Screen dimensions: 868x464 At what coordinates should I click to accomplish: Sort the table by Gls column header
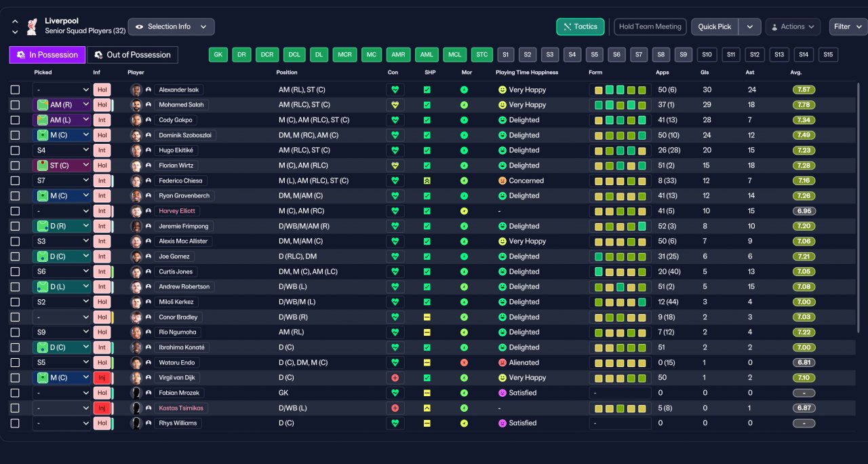click(x=705, y=73)
